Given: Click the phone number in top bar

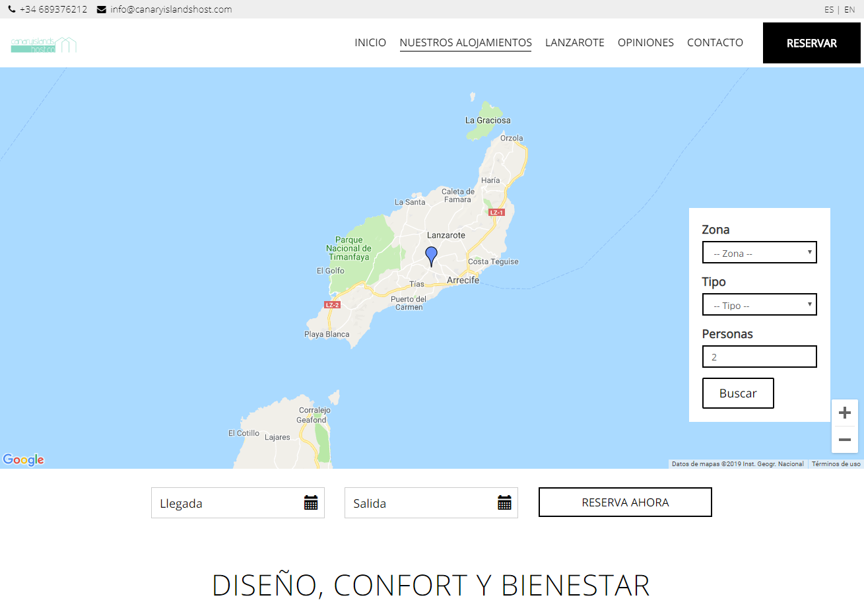Looking at the screenshot, I should pyautogui.click(x=53, y=9).
